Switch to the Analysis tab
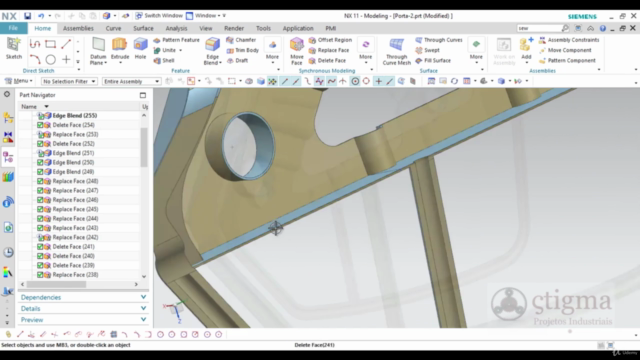 click(x=176, y=28)
